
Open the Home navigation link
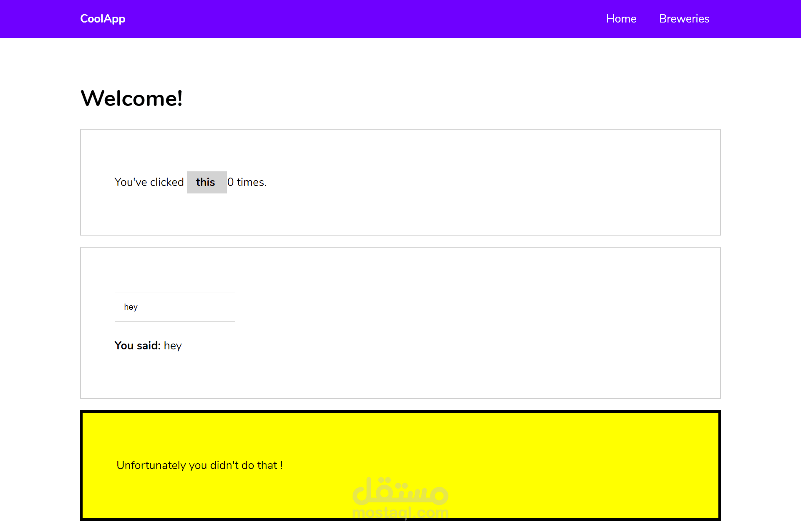point(621,19)
